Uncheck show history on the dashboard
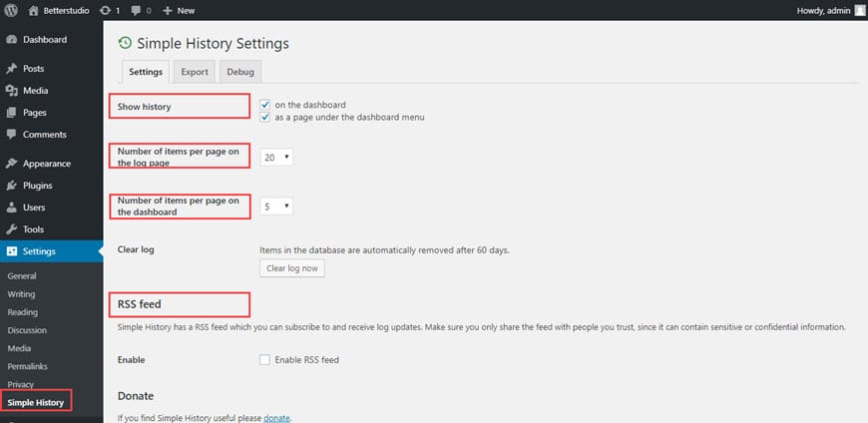Image resolution: width=868 pixels, height=423 pixels. tap(265, 105)
